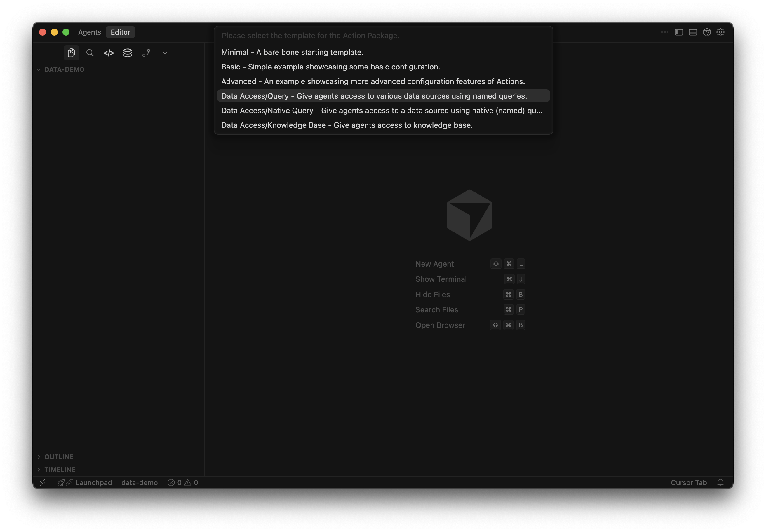Toggle the primary sidebar layout icon
Screen dimensions: 766x532
tap(679, 32)
